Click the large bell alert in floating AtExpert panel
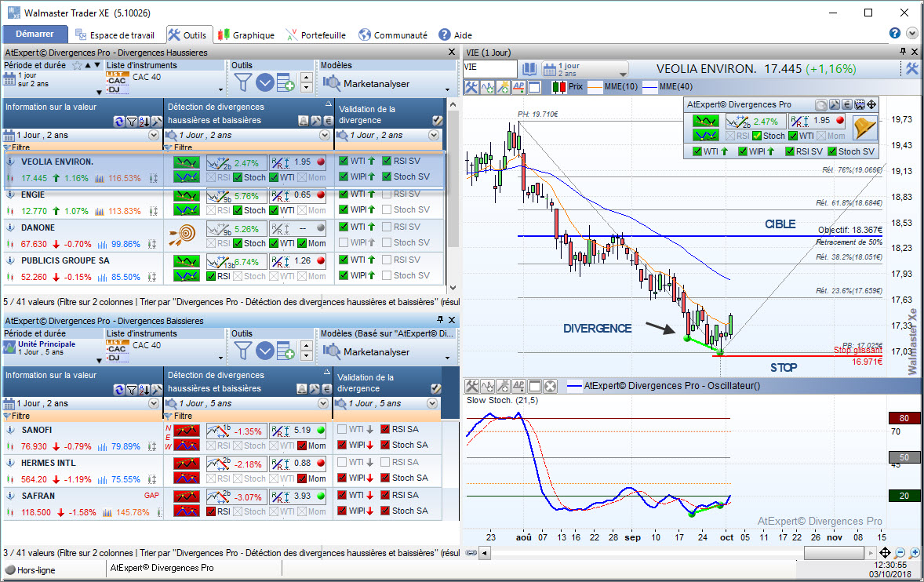 coord(864,128)
